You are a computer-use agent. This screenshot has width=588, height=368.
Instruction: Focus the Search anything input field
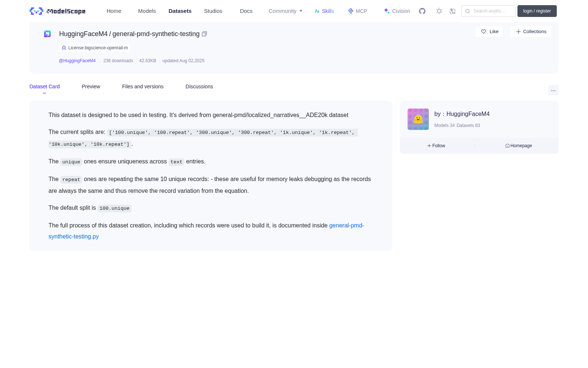[488, 11]
